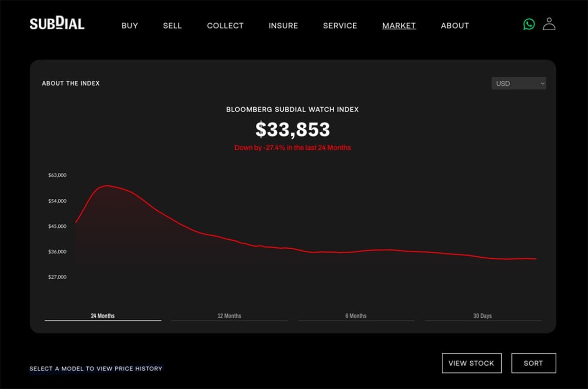Show the 6 Months chart range
588x389 pixels.
pos(356,316)
